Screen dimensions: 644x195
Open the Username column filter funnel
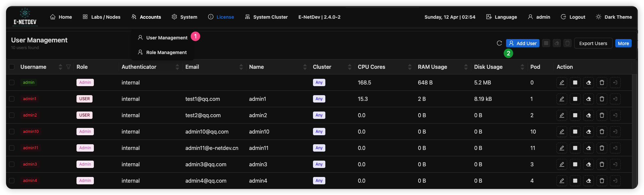[x=68, y=67]
